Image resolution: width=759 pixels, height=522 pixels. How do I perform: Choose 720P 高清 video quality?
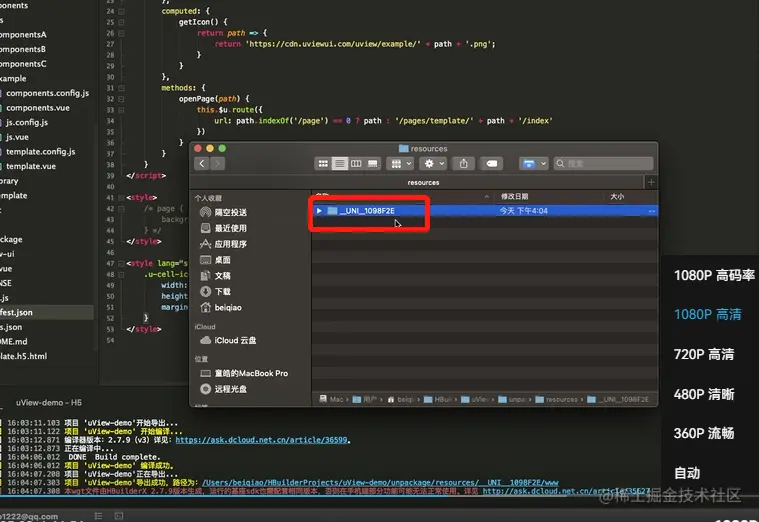704,354
